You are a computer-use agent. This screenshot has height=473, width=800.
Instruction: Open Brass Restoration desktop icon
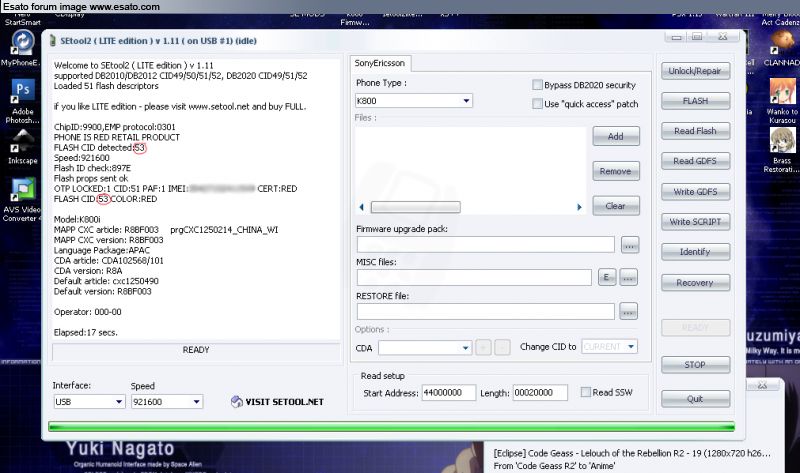pyautogui.click(x=782, y=141)
